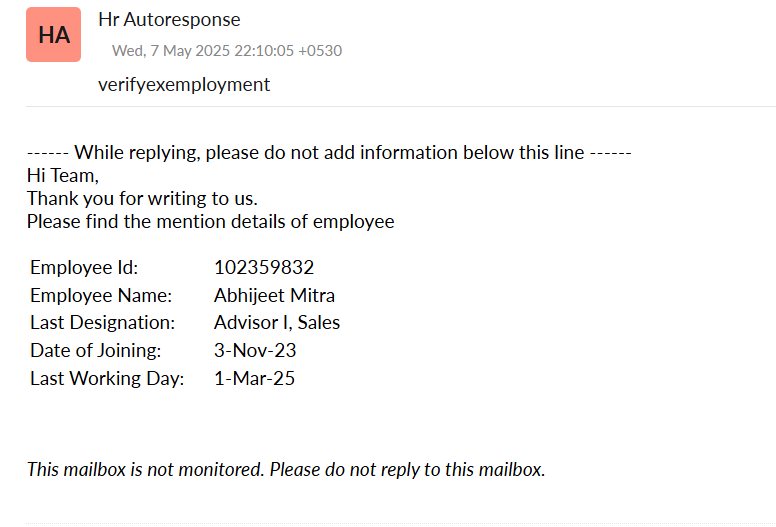
Task: Click the Date of Joining label
Action: tap(95, 350)
